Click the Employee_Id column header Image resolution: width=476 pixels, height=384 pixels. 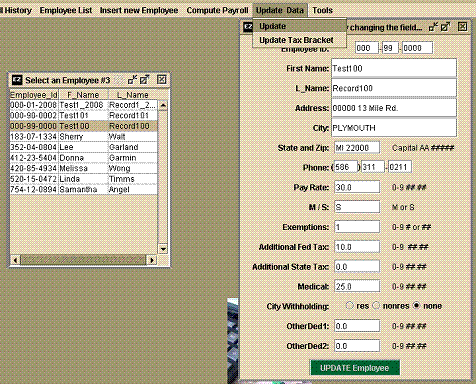[34, 95]
